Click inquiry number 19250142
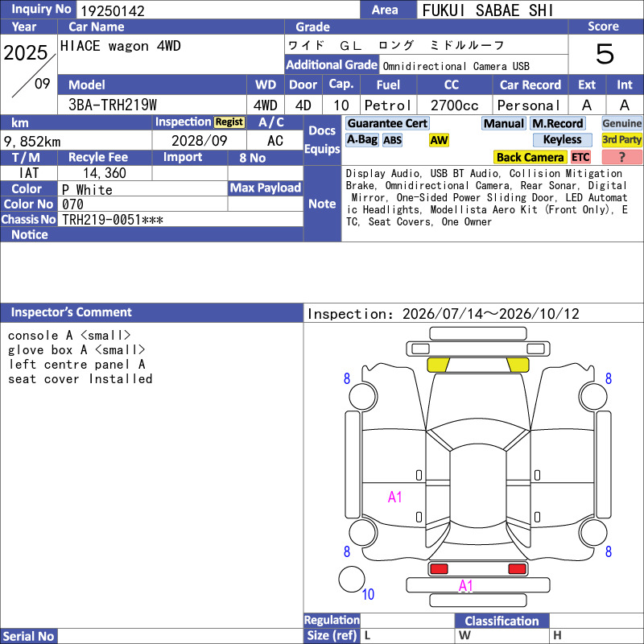Viewport: 644px width, 644px height. [x=113, y=11]
